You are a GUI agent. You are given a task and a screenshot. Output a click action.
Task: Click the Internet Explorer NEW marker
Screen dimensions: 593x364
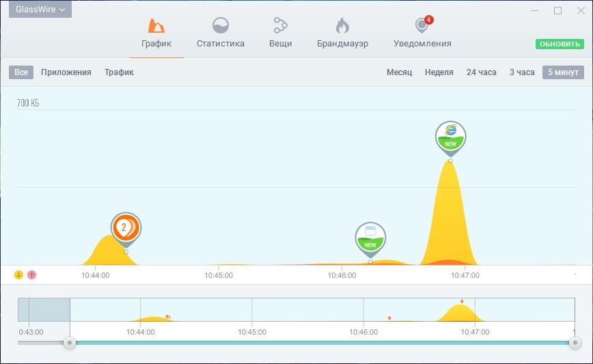click(450, 137)
